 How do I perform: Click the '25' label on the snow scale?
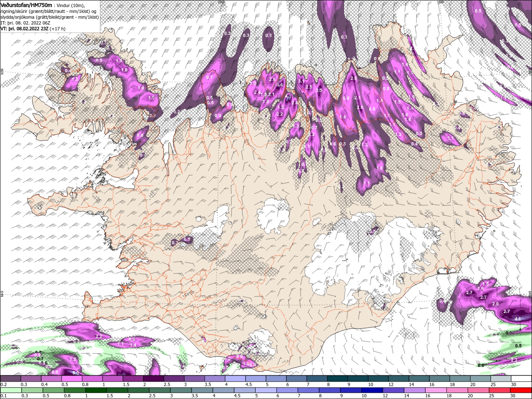pos(493,384)
